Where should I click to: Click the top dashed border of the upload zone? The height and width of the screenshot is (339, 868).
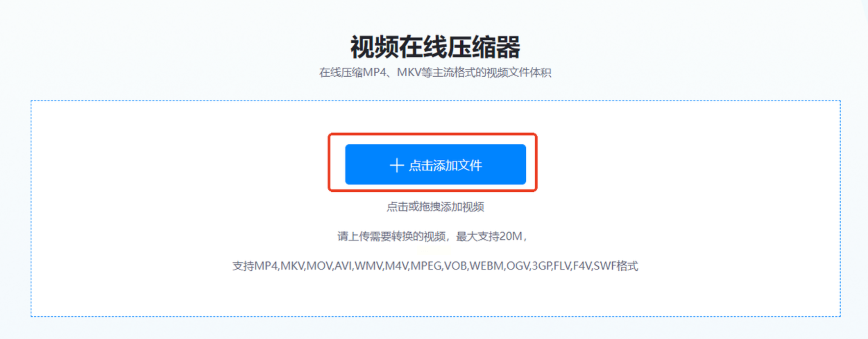[x=435, y=101]
